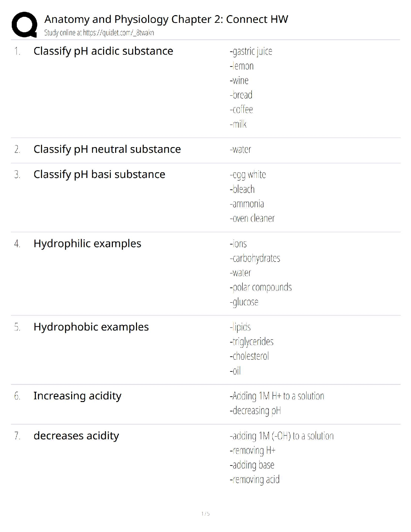
Task: Select the term 'Classify pH basi substance'
Action: [99, 174]
